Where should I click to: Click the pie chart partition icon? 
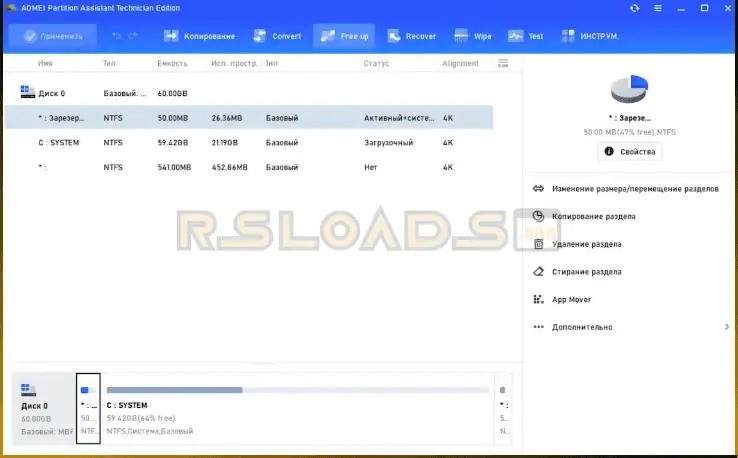tap(629, 88)
